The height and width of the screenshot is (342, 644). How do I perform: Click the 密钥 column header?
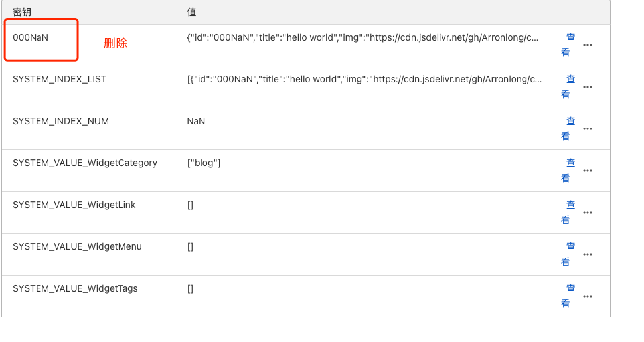(22, 12)
